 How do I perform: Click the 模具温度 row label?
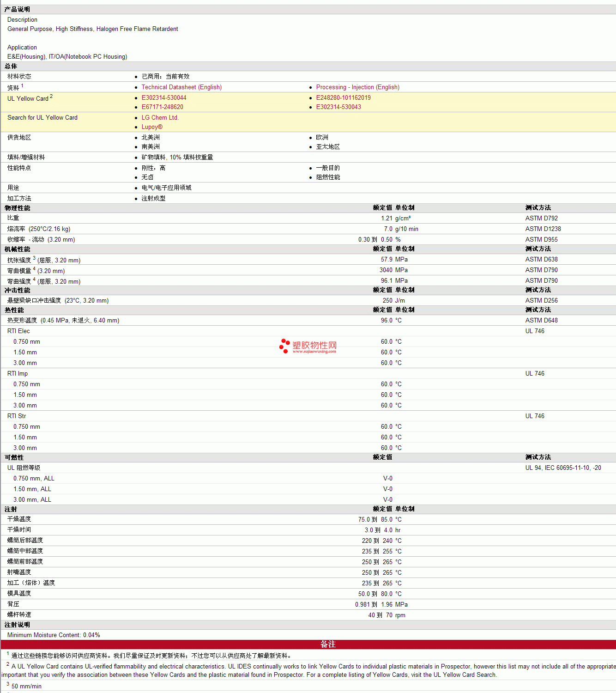[19, 594]
